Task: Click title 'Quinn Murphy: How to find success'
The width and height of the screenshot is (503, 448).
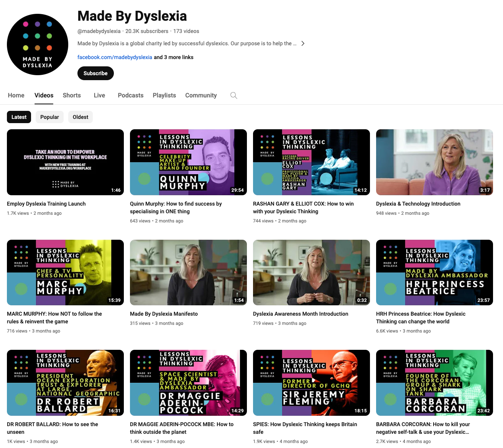Action: (176, 208)
